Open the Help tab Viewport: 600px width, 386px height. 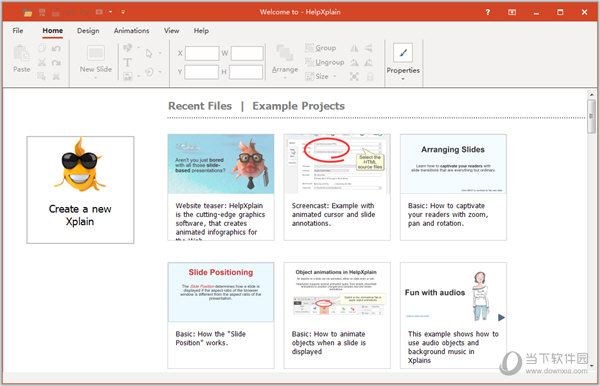(201, 31)
